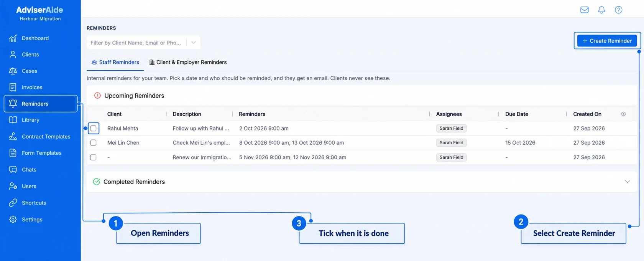Viewport: 644px width, 261px height.
Task: Switch to Staff Reminders tab
Action: (x=115, y=62)
